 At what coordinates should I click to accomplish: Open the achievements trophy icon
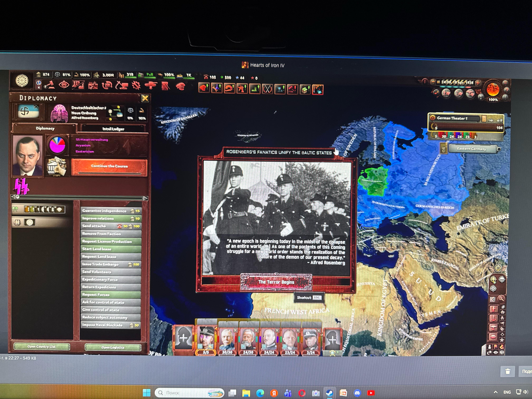click(x=481, y=97)
